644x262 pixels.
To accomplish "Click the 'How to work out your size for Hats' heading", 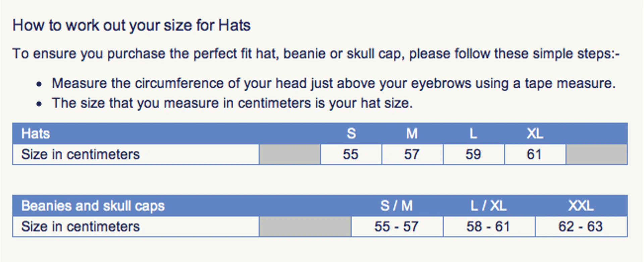I will click(131, 25).
